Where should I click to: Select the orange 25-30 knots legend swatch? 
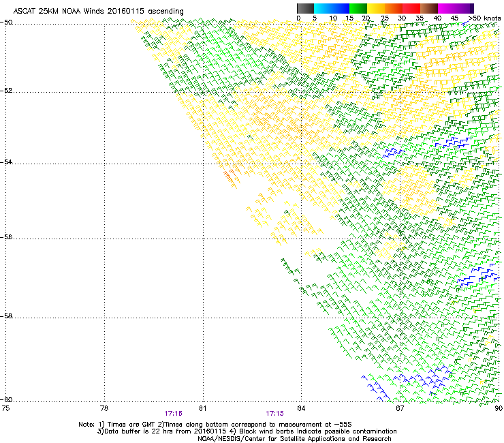tap(394, 8)
